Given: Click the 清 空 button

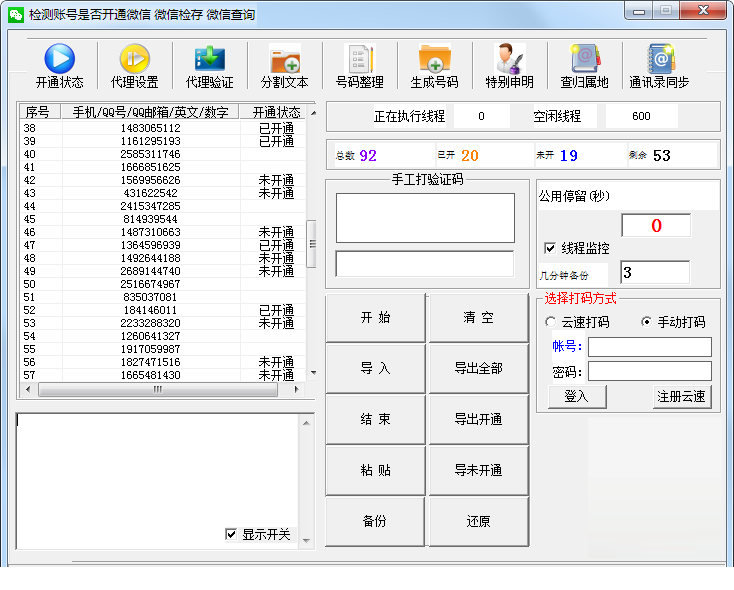Looking at the screenshot, I should click(x=478, y=318).
